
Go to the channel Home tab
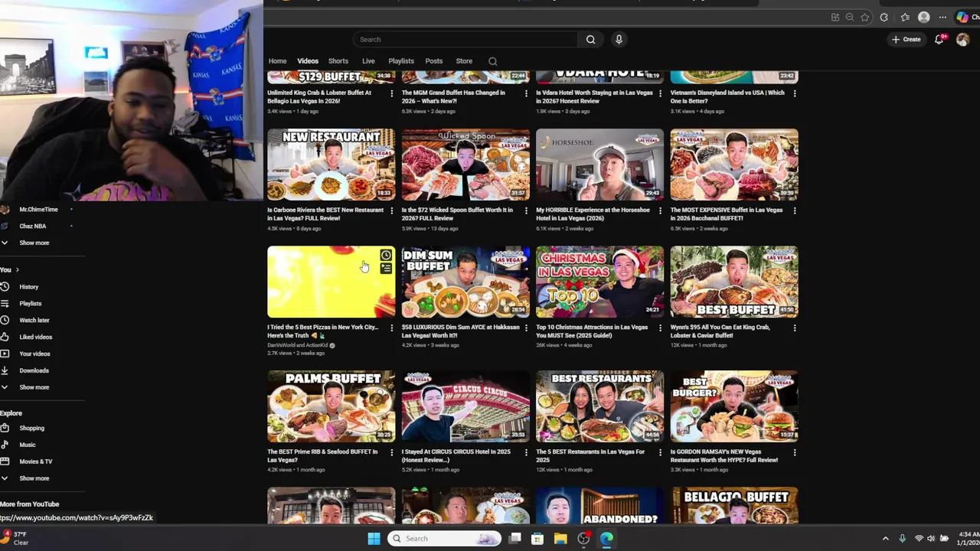[x=277, y=61]
